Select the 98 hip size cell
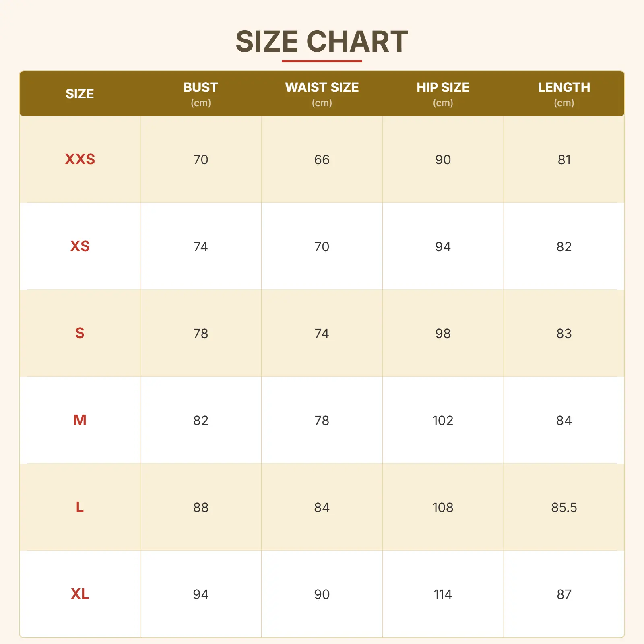This screenshot has width=644, height=644. (443, 334)
